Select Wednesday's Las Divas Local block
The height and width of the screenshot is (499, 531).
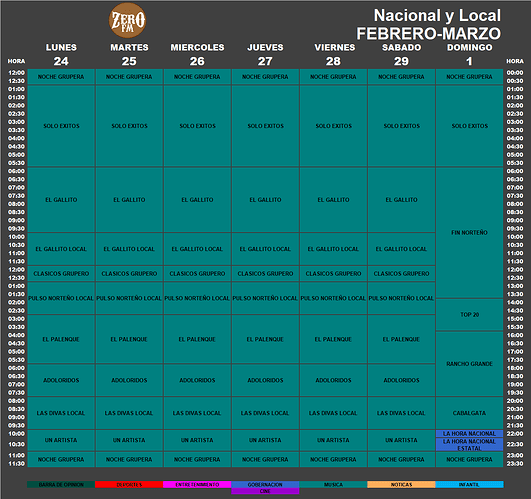click(197, 413)
